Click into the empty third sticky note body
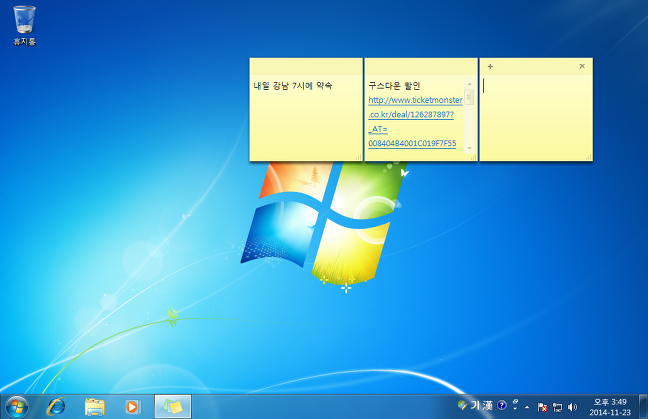This screenshot has width=648, height=419. (x=536, y=118)
